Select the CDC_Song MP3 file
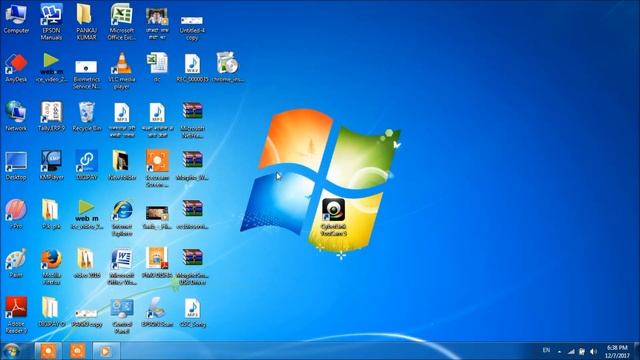This screenshot has width=640, height=360. pyautogui.click(x=192, y=312)
